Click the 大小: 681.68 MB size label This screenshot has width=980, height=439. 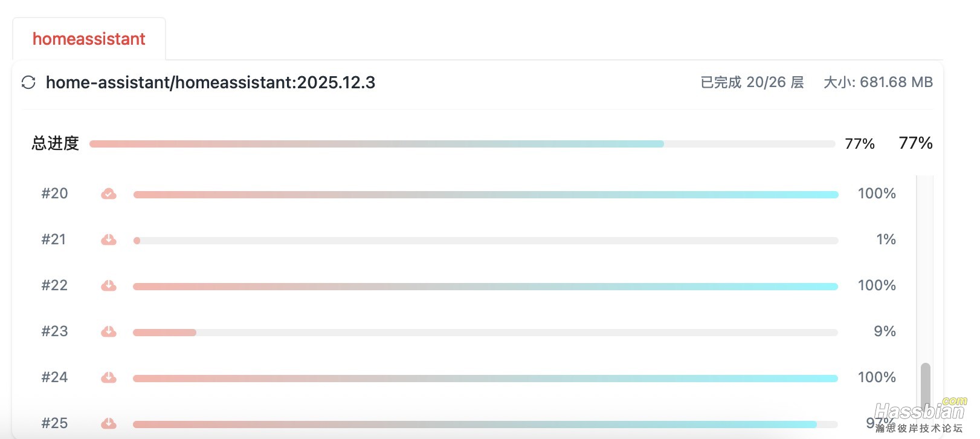878,82
